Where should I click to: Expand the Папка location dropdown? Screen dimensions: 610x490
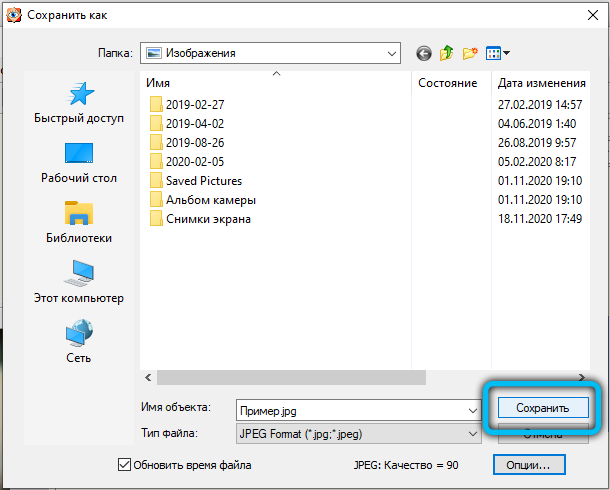coord(389,52)
